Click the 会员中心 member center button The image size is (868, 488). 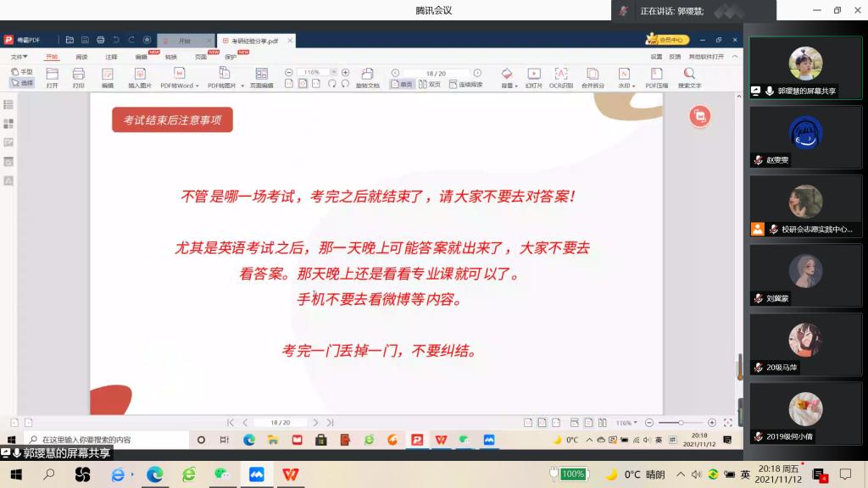tap(668, 40)
